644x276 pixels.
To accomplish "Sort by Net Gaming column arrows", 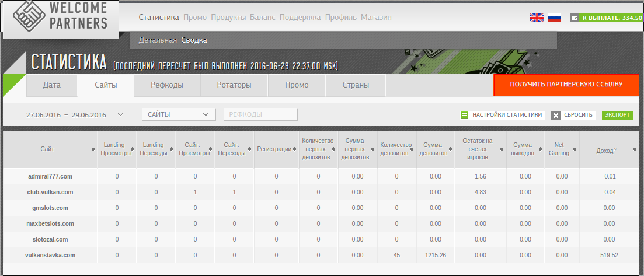I will [575, 149].
